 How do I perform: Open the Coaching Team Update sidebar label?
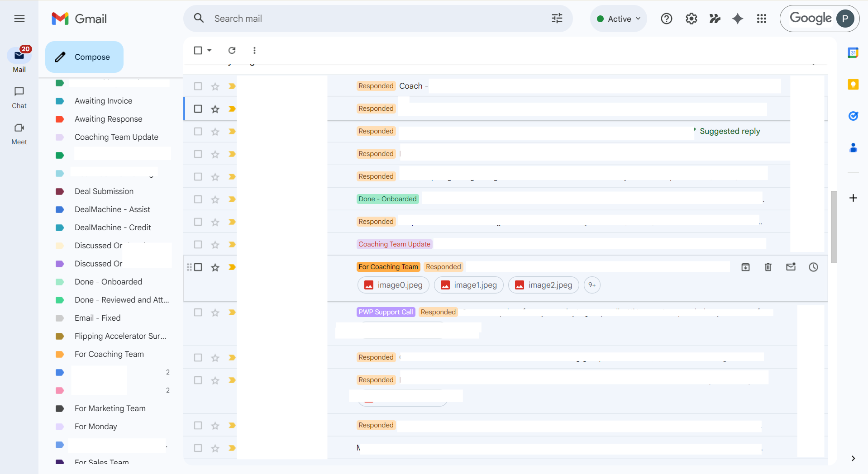116,137
